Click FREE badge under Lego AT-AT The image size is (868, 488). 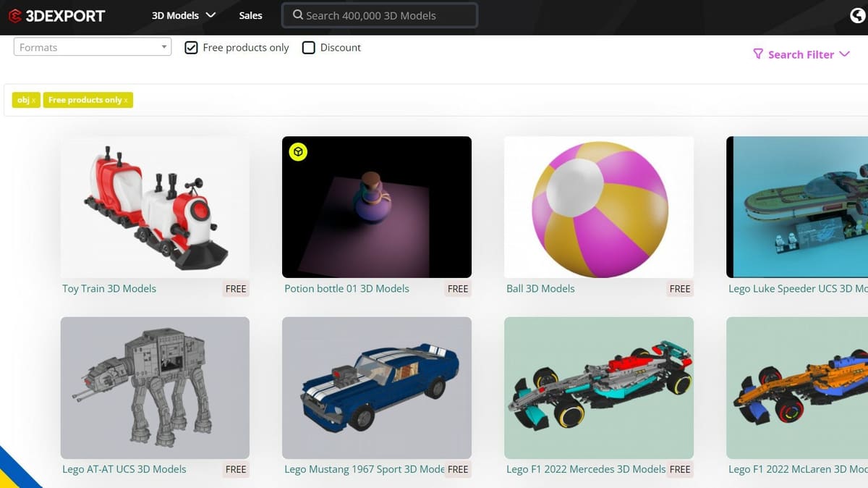click(x=236, y=469)
